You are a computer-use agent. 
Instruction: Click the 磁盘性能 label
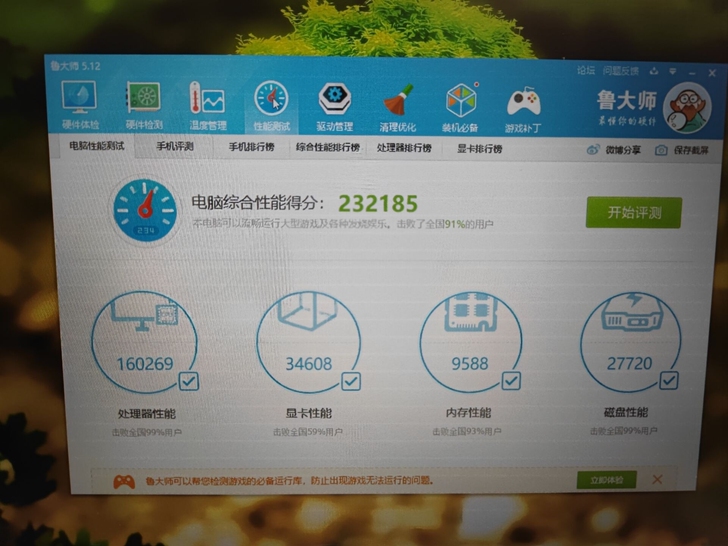626,412
